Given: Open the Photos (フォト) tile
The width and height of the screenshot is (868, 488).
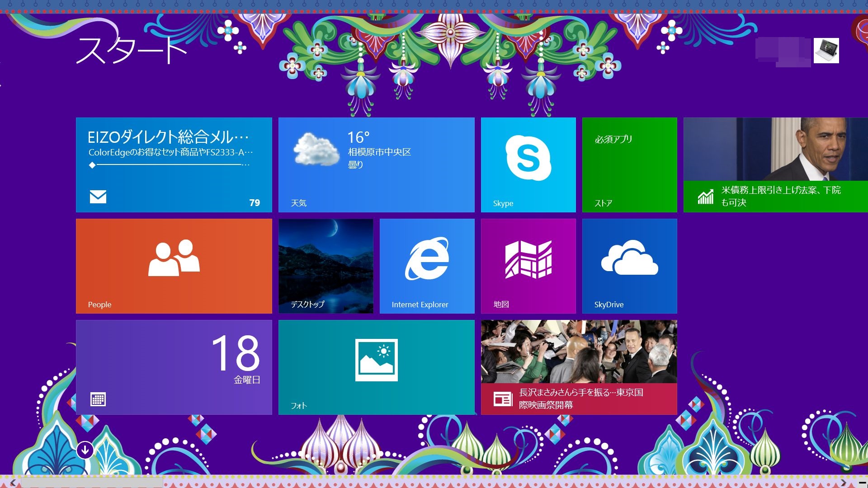Looking at the screenshot, I should coord(376,367).
